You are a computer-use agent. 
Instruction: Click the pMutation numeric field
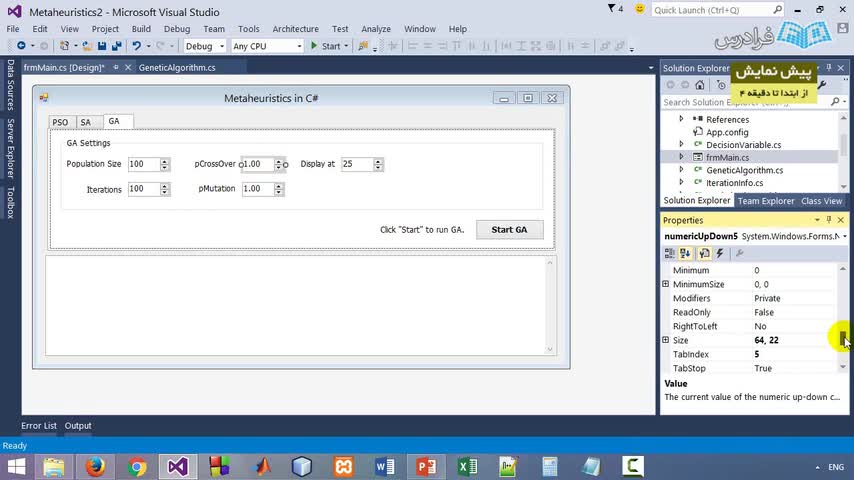point(258,189)
